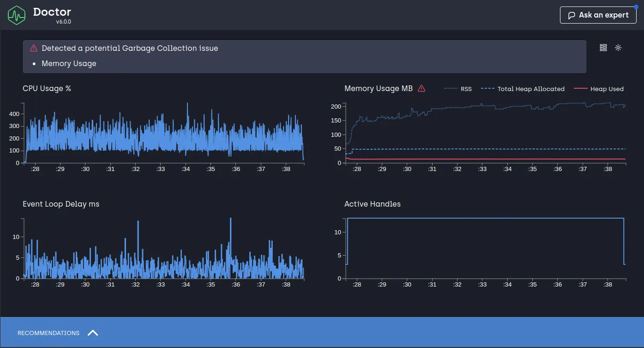Click the Event Loop Delay ms chart title

coord(61,204)
